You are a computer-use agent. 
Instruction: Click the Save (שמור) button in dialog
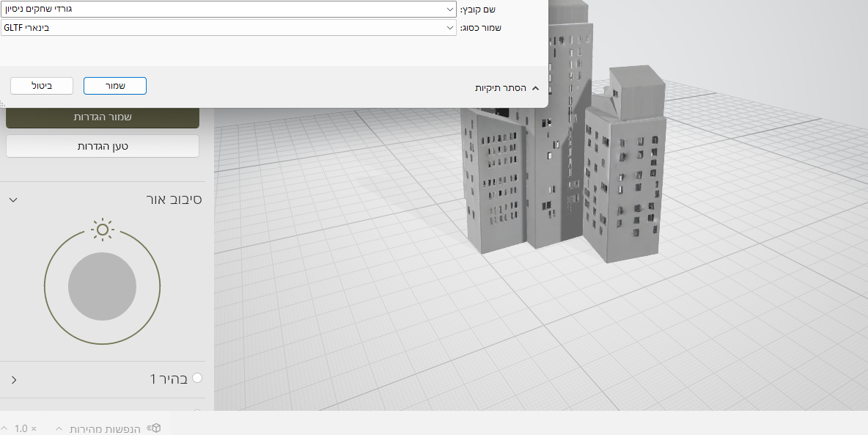click(115, 86)
